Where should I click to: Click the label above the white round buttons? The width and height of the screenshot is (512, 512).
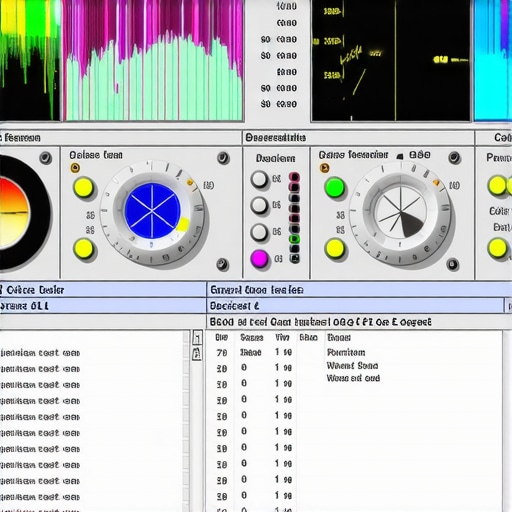click(x=275, y=158)
